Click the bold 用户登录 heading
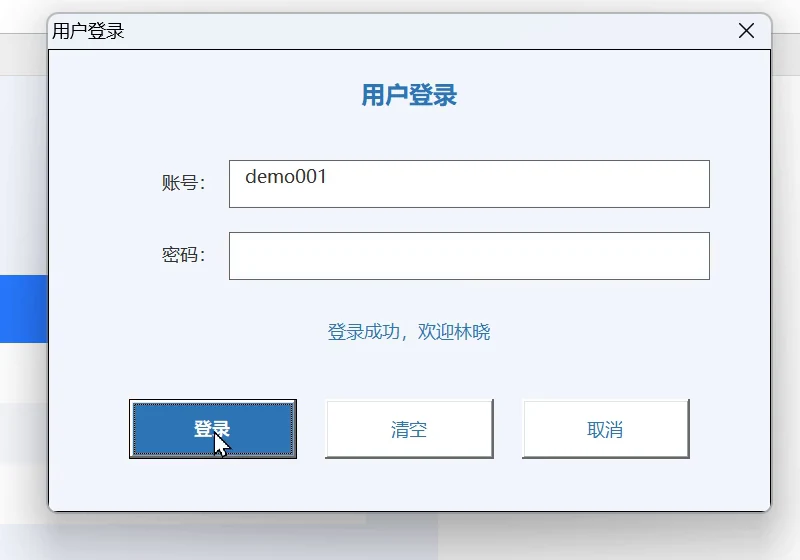800x560 pixels. (x=409, y=95)
